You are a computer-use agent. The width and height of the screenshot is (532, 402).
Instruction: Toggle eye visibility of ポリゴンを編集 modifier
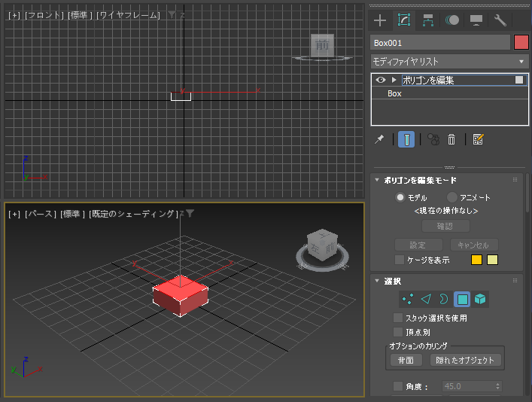pos(381,80)
